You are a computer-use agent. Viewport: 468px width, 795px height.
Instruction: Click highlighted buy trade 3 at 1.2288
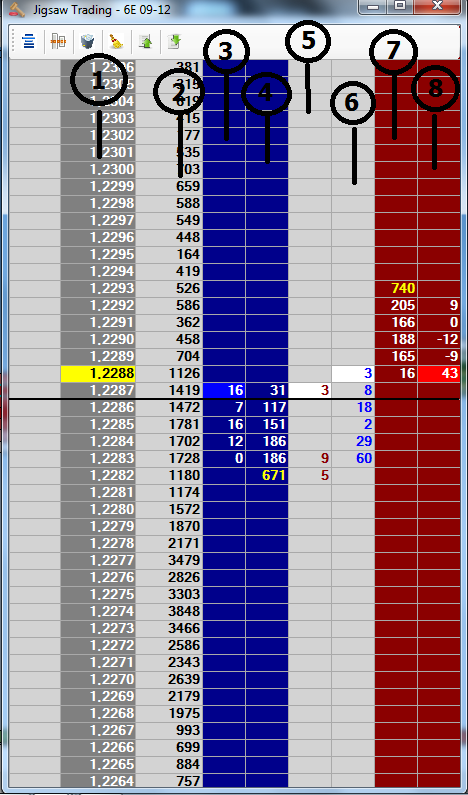click(353, 374)
